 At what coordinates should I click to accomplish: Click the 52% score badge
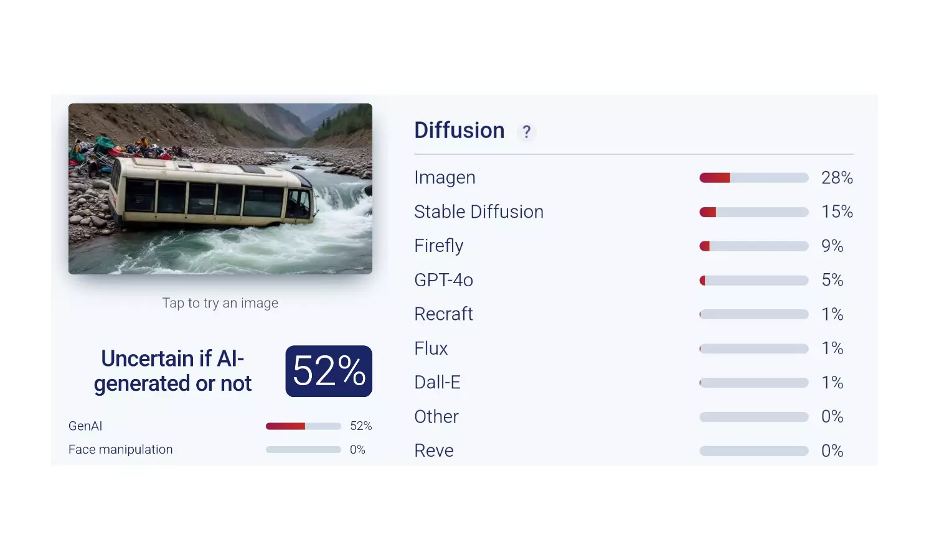(x=329, y=371)
